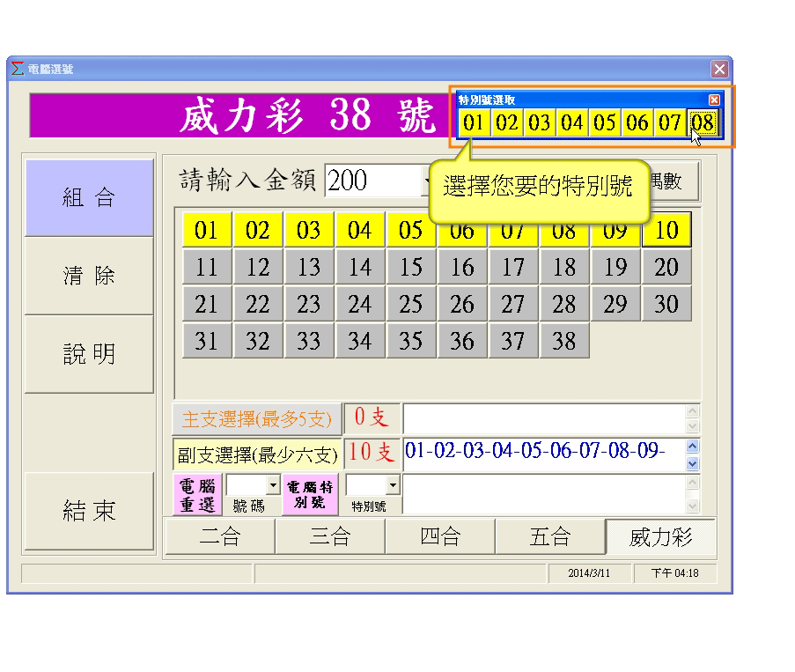Screen dimensions: 795x672
Task: Select special number 04 in popup
Action: [x=572, y=122]
